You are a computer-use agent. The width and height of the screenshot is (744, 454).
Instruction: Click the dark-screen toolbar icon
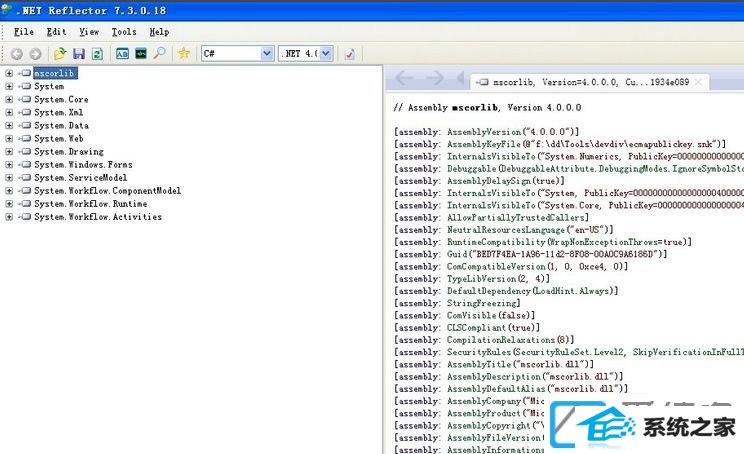coord(141,53)
